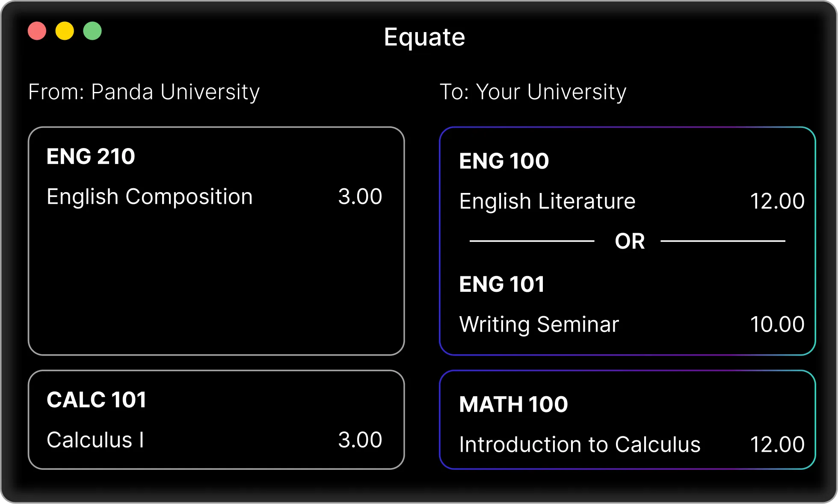Click the Calculus I 3.00 credits value
This screenshot has height=504, width=838.
[360, 440]
